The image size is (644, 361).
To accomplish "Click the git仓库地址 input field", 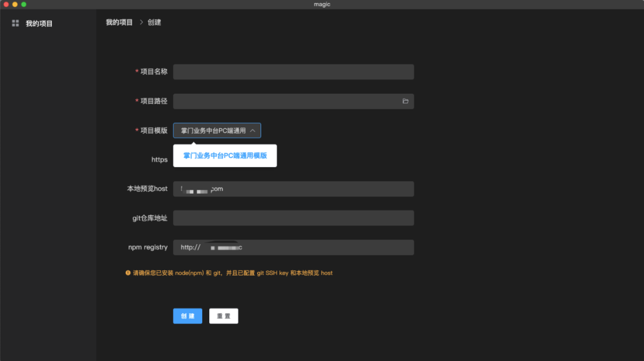I will point(293,218).
